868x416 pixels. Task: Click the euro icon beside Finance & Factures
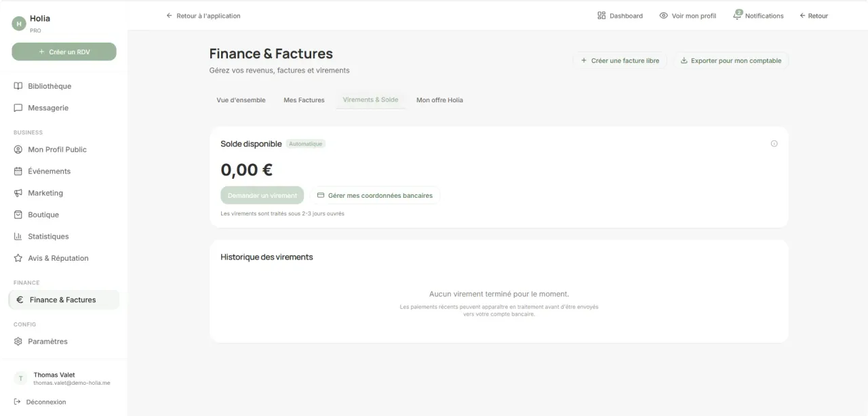(x=20, y=299)
